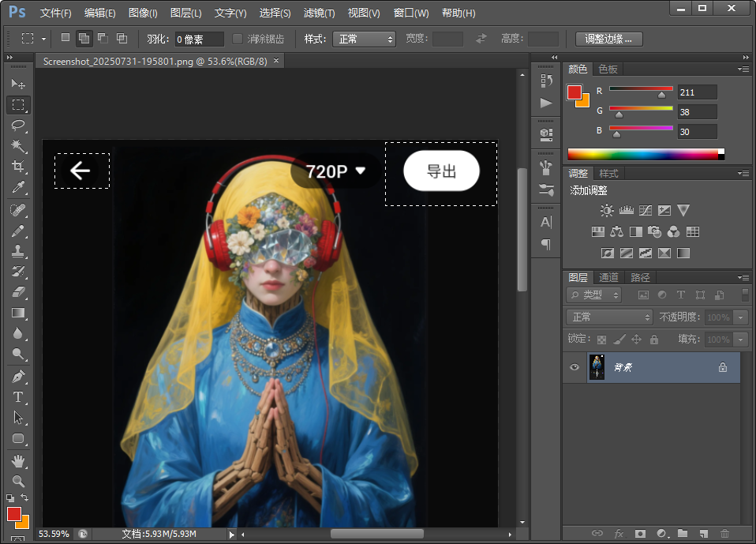Enable the 消除锯齿 checkbox

point(238,39)
